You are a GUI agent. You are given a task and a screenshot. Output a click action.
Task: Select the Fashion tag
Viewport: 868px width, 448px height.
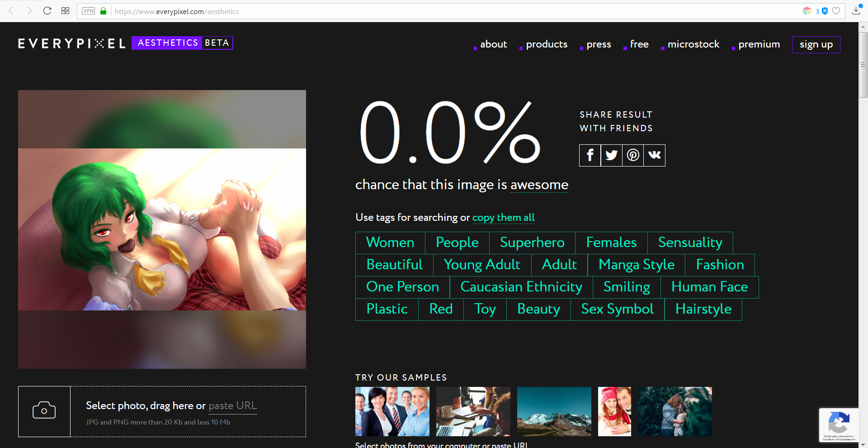(720, 265)
